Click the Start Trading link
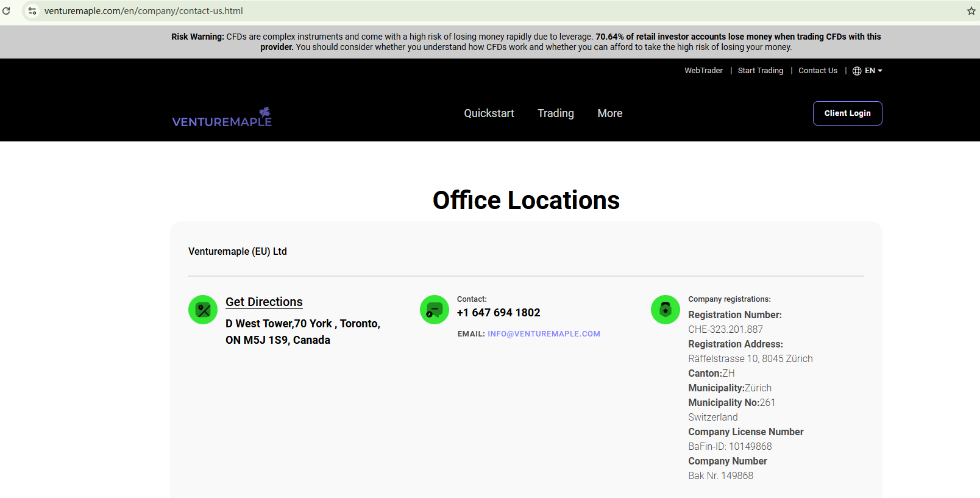This screenshot has height=498, width=980. [x=761, y=71]
